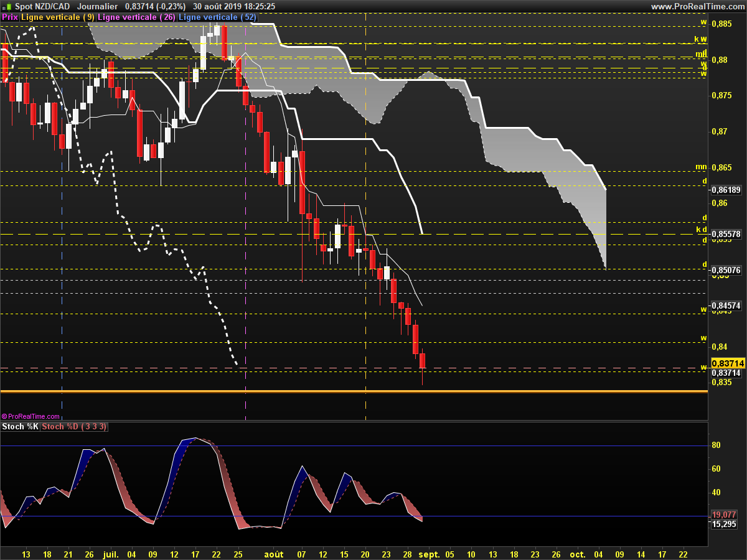
Task: Click the 0,83714 (-0,23%) quote text
Action: [x=156, y=6]
